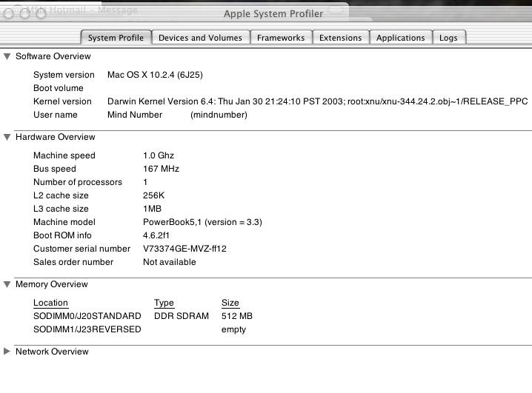Click the Type column header
This screenshot has height=393, width=532.
pos(164,303)
